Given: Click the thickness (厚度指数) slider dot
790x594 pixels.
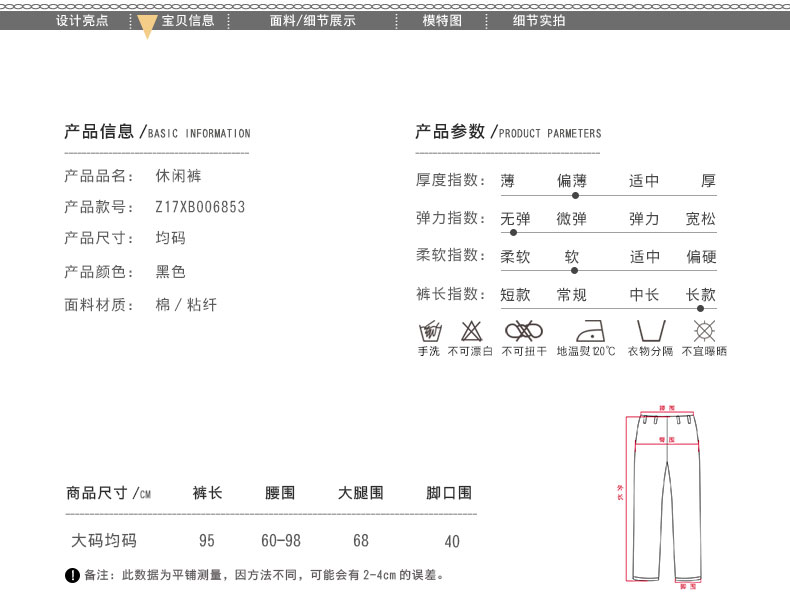Looking at the screenshot, I should pyautogui.click(x=573, y=196).
